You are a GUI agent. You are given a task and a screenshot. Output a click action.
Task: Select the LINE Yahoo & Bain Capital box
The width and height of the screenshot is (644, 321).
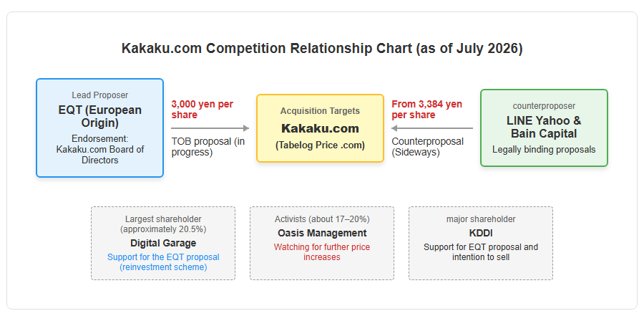(x=544, y=128)
